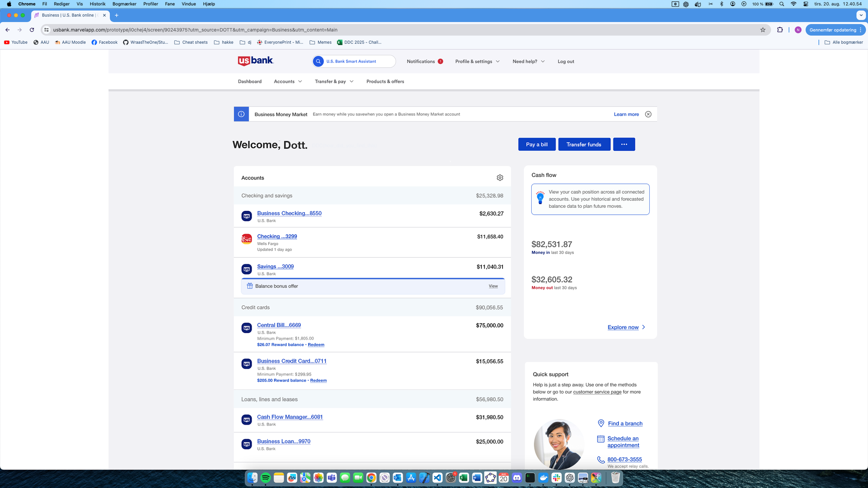Image resolution: width=868 pixels, height=488 pixels.
Task: Click the Pay a bill button
Action: 536,144
